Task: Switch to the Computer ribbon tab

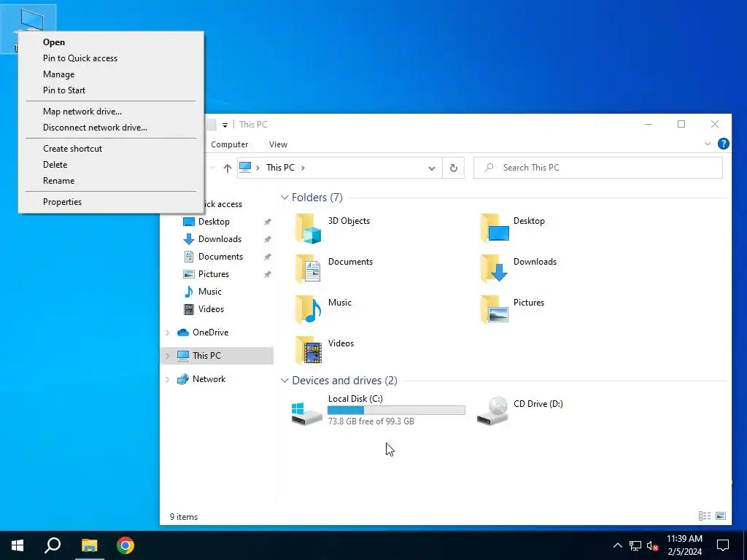Action: (x=229, y=144)
